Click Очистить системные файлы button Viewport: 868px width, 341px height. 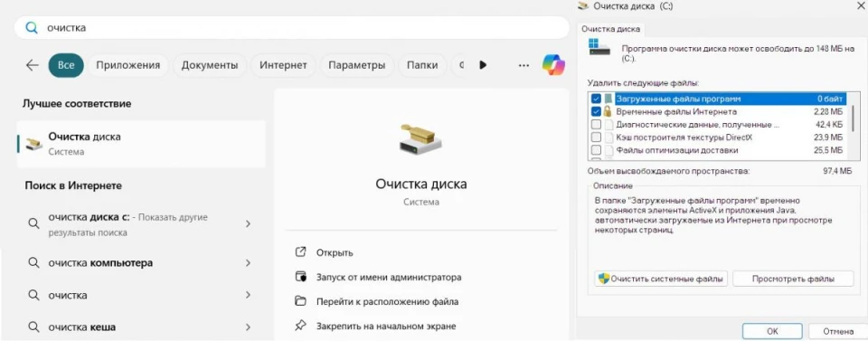[661, 279]
